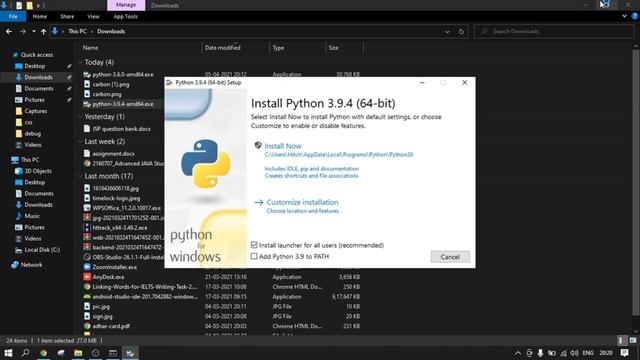Viewport: 640px width, 360px height.
Task: Collapse the Today (4) group
Action: pyautogui.click(x=80, y=62)
